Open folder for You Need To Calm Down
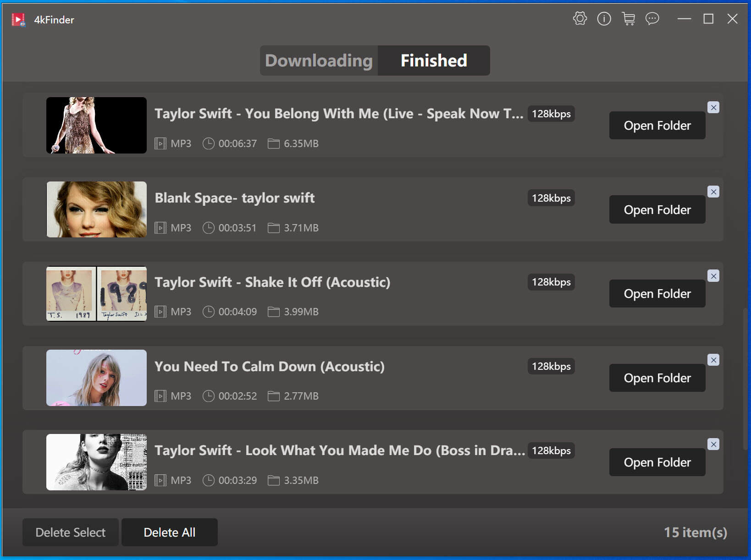This screenshot has width=751, height=560. pyautogui.click(x=657, y=378)
